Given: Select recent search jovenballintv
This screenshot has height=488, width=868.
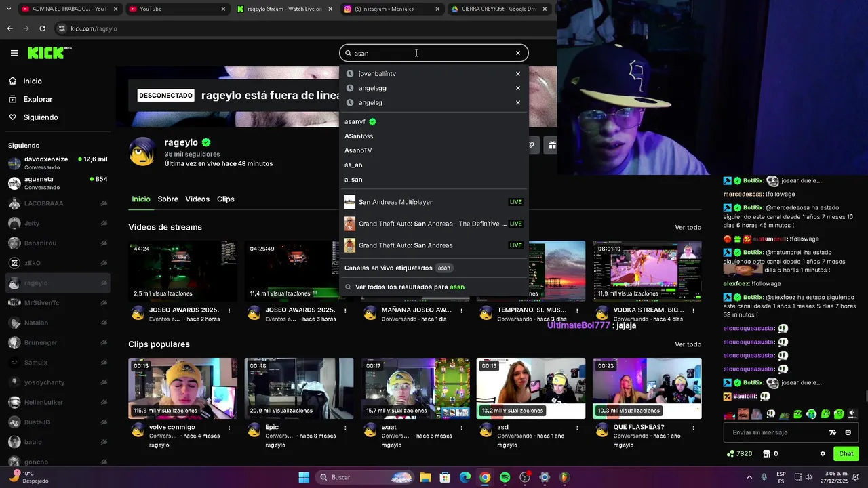Looking at the screenshot, I should point(377,73).
